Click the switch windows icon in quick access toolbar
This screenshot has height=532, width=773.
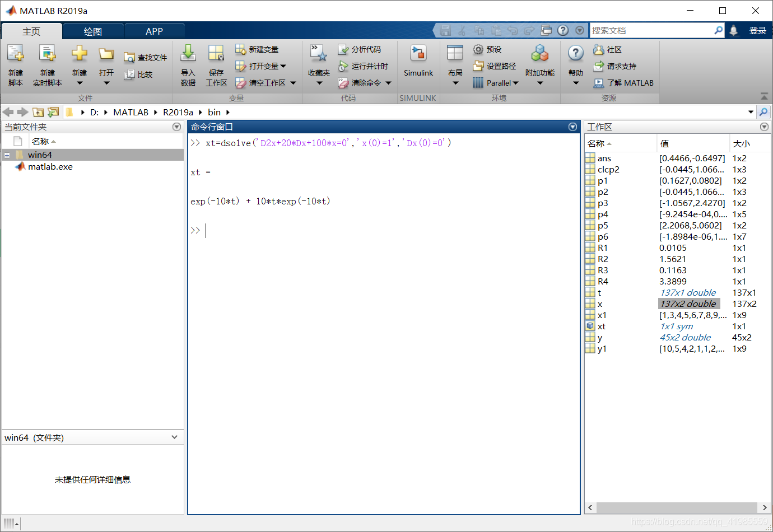[546, 30]
